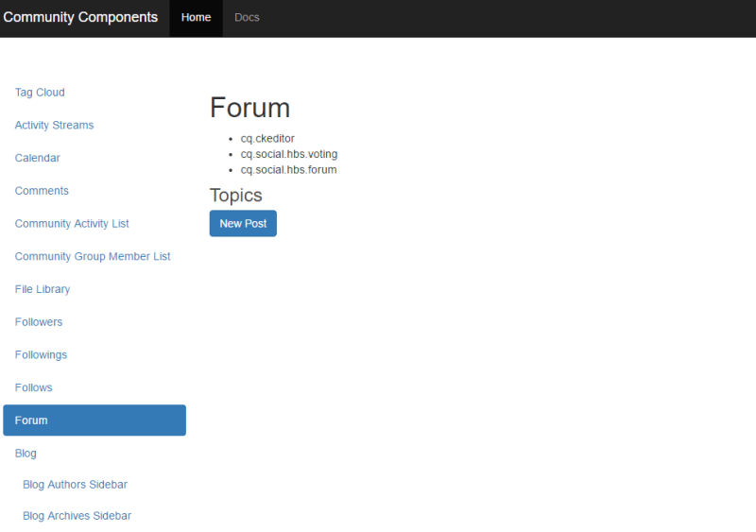Select the highlighted Forum sidebar item
Image resolution: width=756 pixels, height=532 pixels.
tap(94, 420)
